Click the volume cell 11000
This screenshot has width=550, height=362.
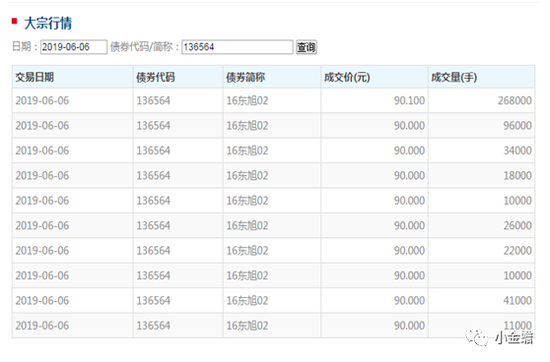(x=518, y=325)
